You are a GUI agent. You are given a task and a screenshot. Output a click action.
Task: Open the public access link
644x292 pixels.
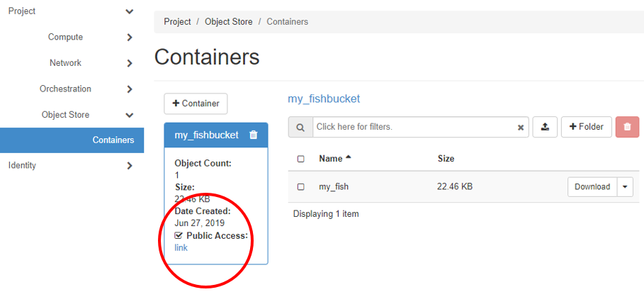tap(181, 247)
